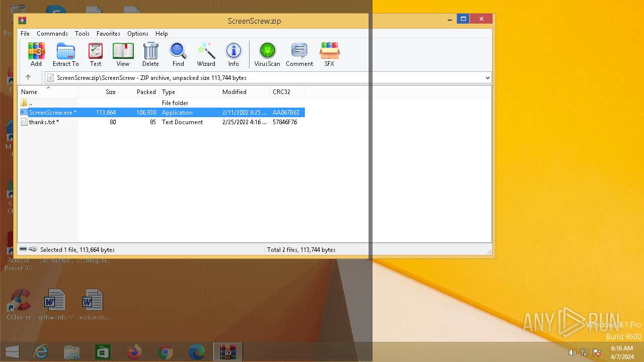Click the Delete trash icon
This screenshot has height=362, width=644.
(150, 54)
